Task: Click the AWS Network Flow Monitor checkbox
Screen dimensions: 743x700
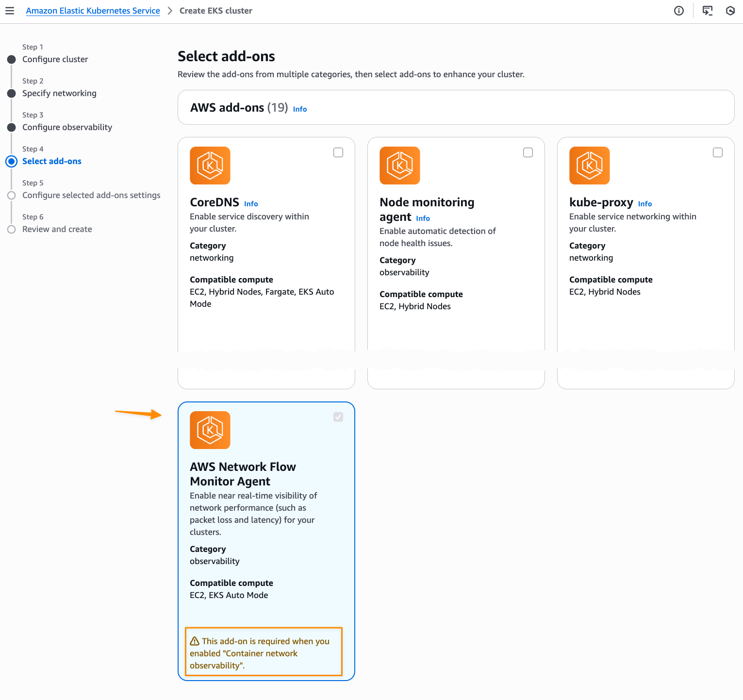Action: click(x=338, y=417)
